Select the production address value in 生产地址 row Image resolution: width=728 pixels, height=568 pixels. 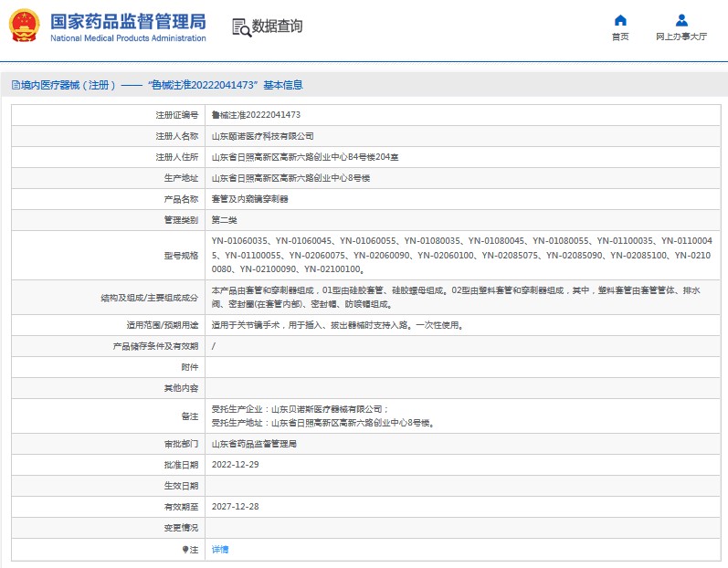(290, 178)
